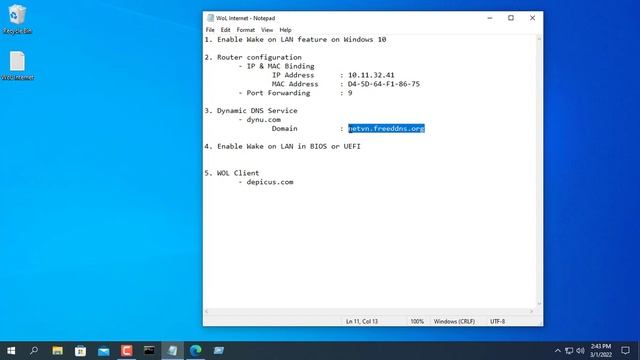Open the View menu in Notepad
The height and width of the screenshot is (360, 640).
(267, 30)
